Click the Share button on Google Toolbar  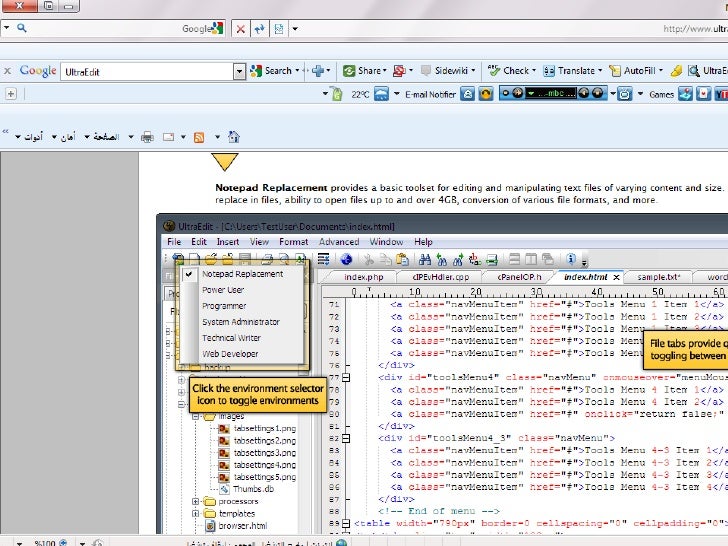pos(364,71)
